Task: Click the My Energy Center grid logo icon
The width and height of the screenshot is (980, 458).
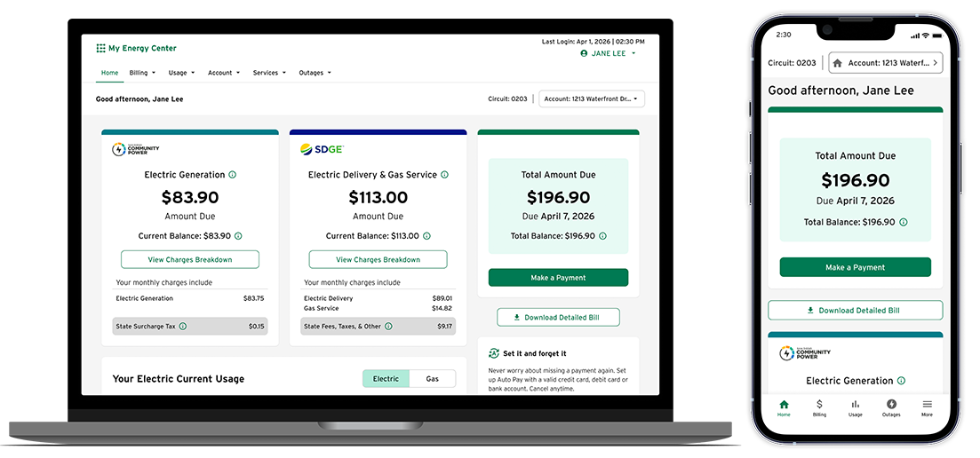Action: click(100, 49)
